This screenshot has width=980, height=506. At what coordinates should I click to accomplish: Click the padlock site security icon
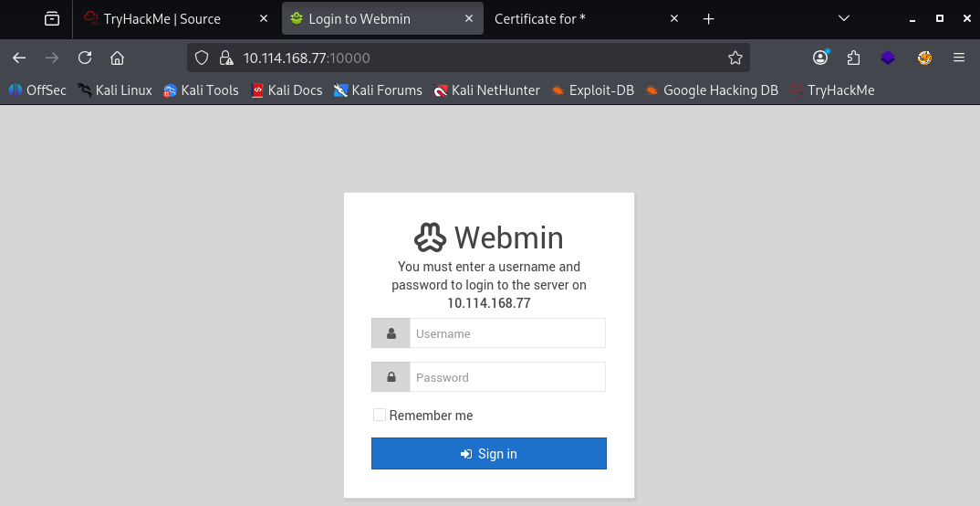(226, 58)
